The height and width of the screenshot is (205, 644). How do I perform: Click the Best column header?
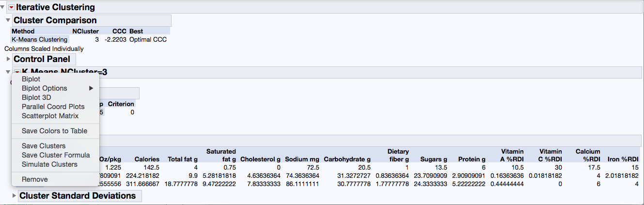136,31
